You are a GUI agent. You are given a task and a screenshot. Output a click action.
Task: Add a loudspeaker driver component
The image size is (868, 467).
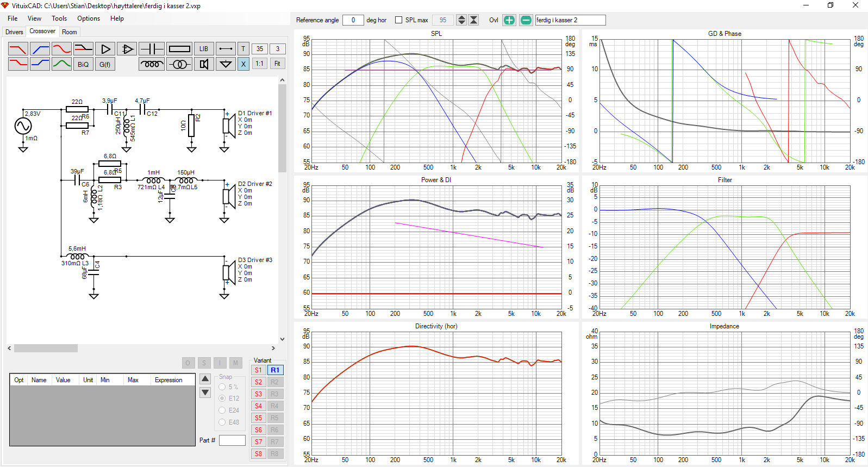click(204, 64)
